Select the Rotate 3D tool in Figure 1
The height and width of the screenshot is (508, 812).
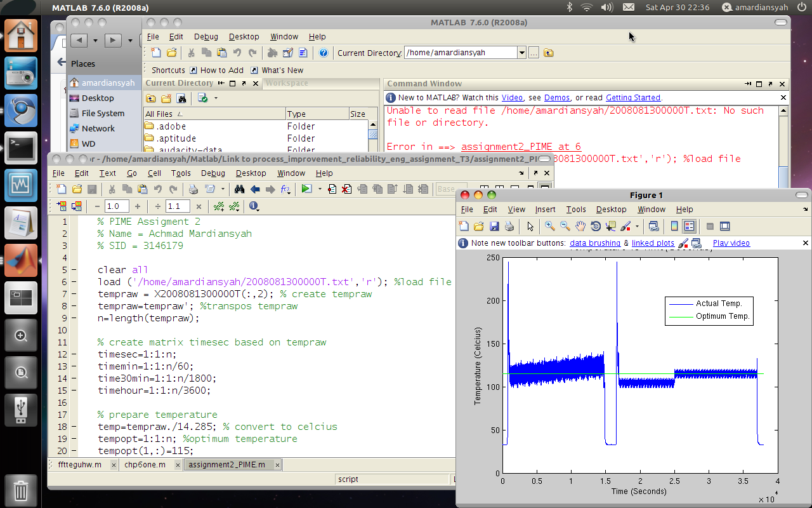click(x=596, y=226)
